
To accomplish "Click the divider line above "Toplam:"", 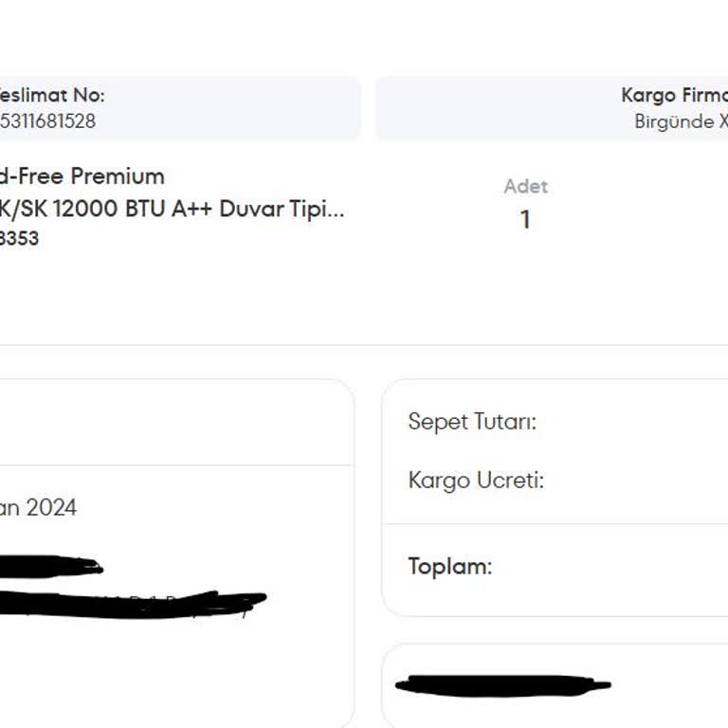I will click(555, 523).
